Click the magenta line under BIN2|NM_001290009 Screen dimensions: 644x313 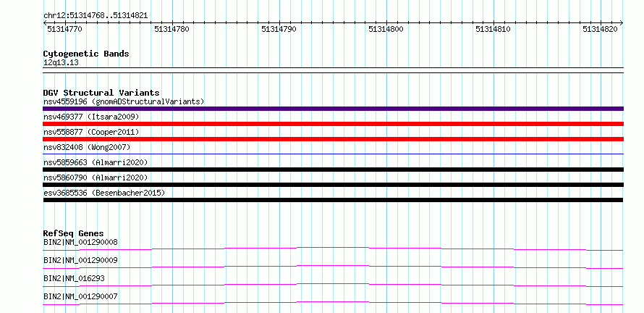click(x=333, y=267)
